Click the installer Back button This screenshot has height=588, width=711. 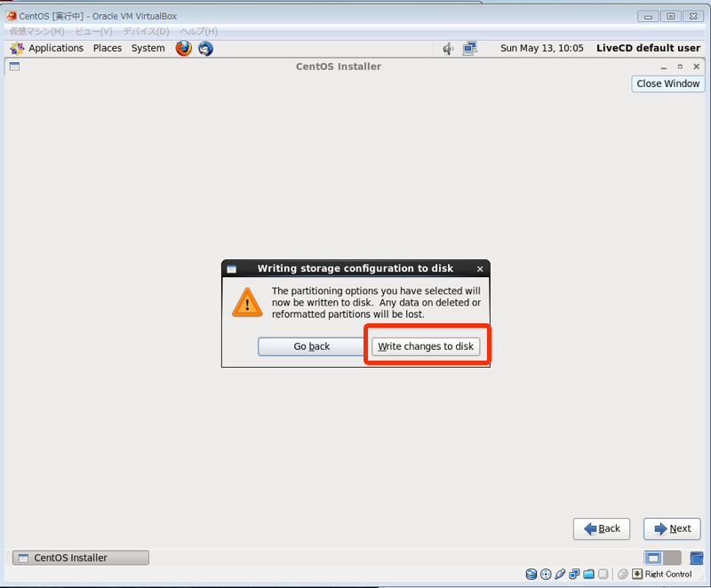[x=602, y=528]
